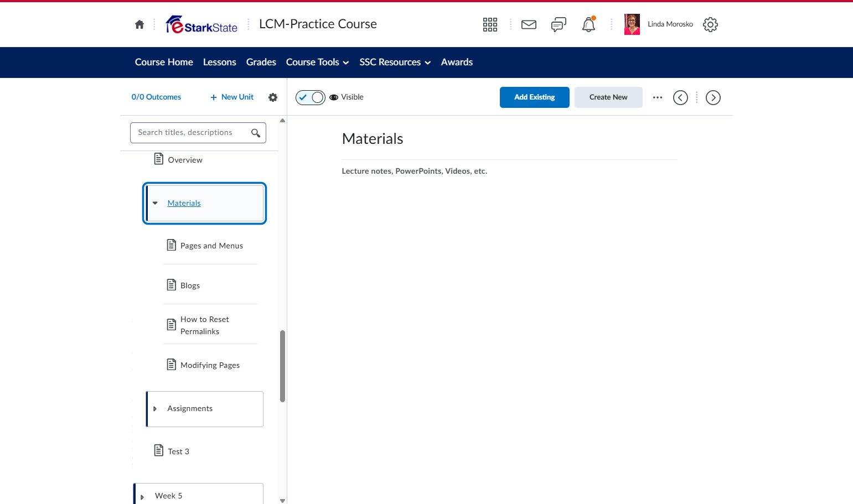Open Grades in navbar

pos(261,63)
